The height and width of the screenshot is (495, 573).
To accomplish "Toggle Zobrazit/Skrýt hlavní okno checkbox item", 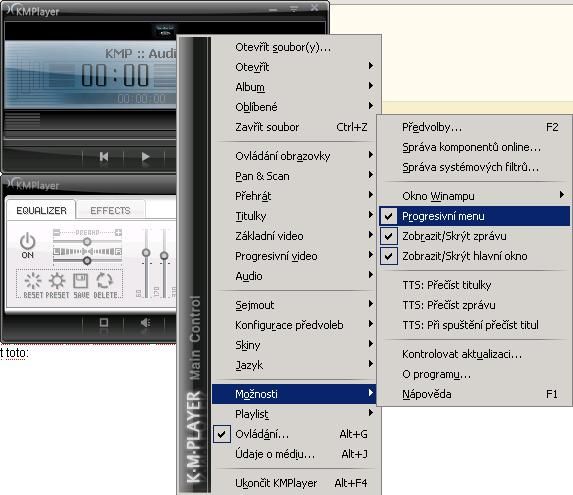I will coord(475,256).
